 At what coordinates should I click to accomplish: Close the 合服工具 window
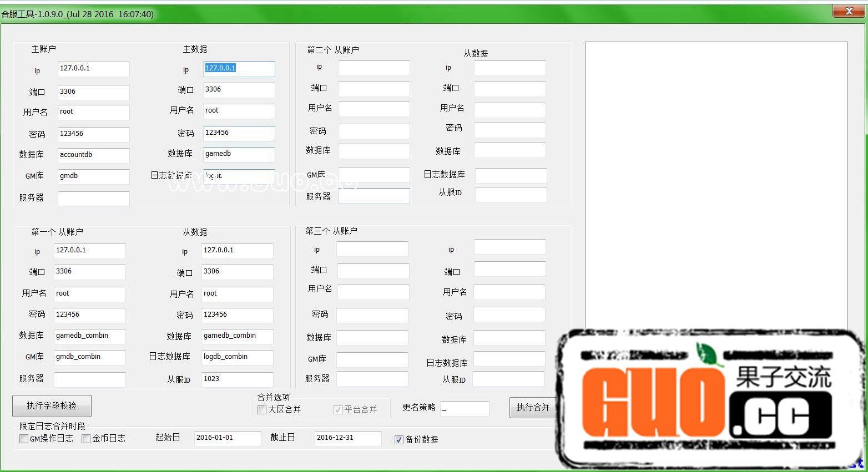[849, 11]
